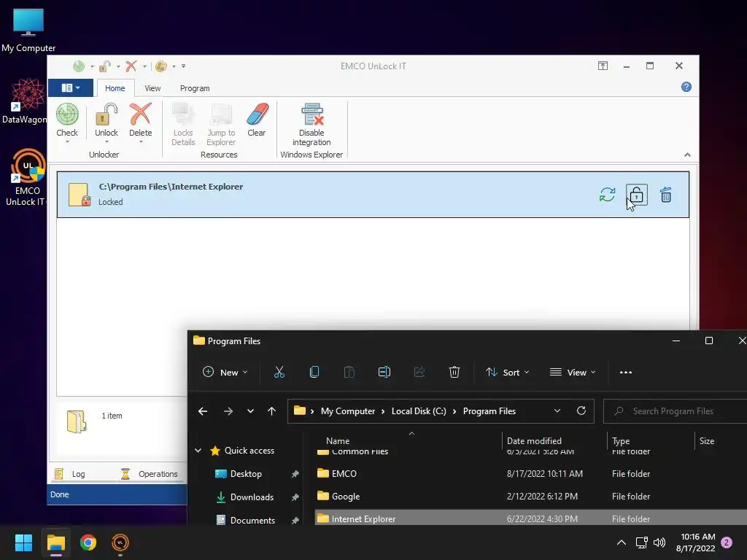Open the Check button dropdown arrow

[x=67, y=142]
